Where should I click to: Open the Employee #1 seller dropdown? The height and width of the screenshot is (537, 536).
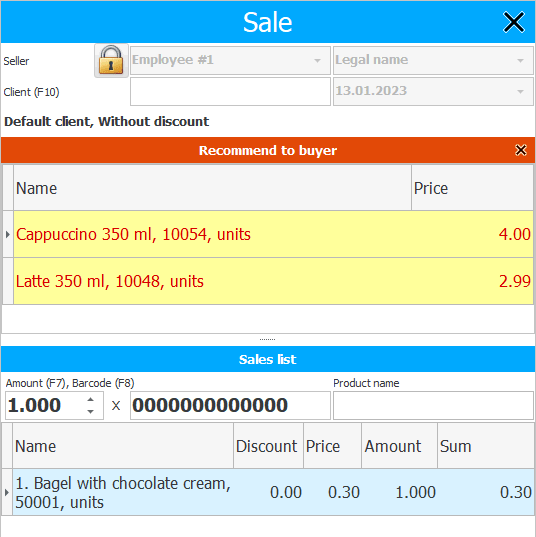point(317,61)
